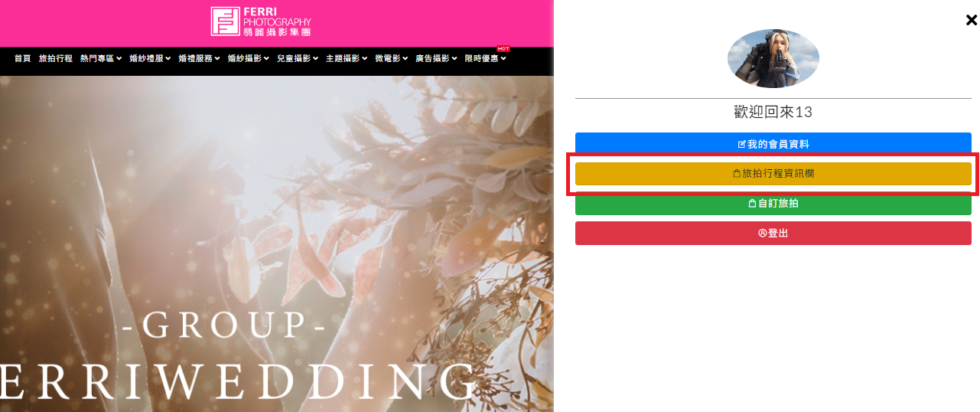Expand the 婚紗禮服 dropdown
Image resolution: width=980 pixels, height=412 pixels.
point(150,58)
